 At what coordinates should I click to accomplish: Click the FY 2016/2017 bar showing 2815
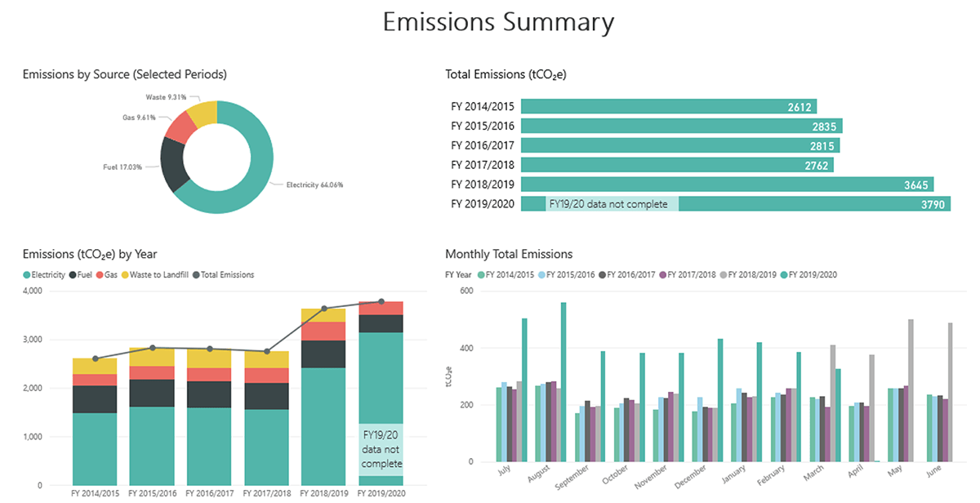[x=679, y=146]
